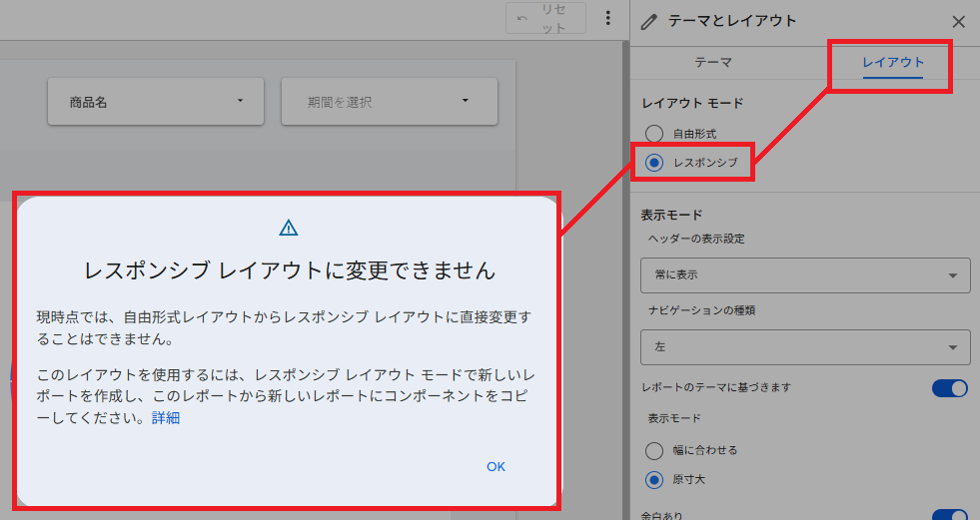Click the レイアウト モード section heading
Image resolution: width=980 pixels, height=520 pixels.
tap(692, 104)
